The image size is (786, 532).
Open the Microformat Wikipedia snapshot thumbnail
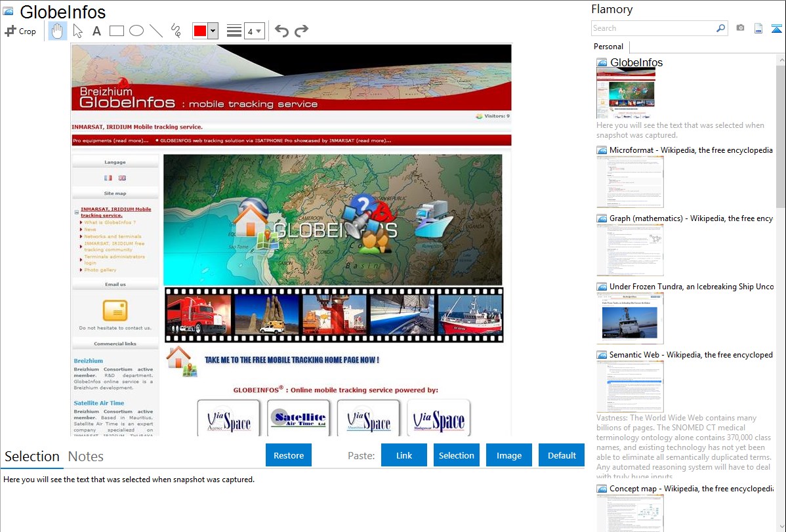coord(630,182)
